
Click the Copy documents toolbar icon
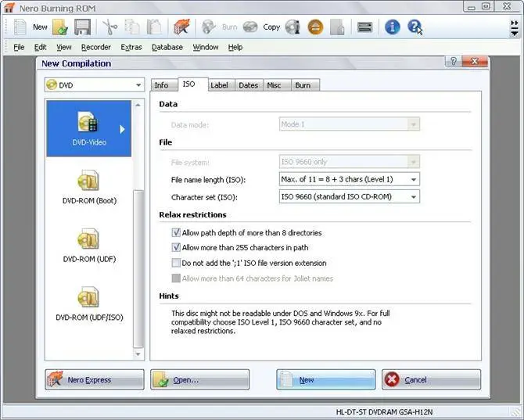click(x=132, y=27)
